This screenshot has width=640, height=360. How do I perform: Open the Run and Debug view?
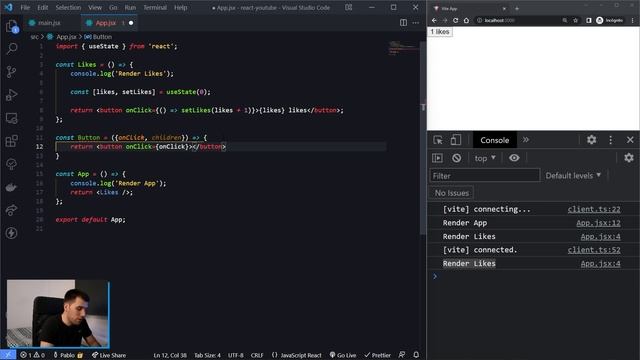click(x=12, y=95)
